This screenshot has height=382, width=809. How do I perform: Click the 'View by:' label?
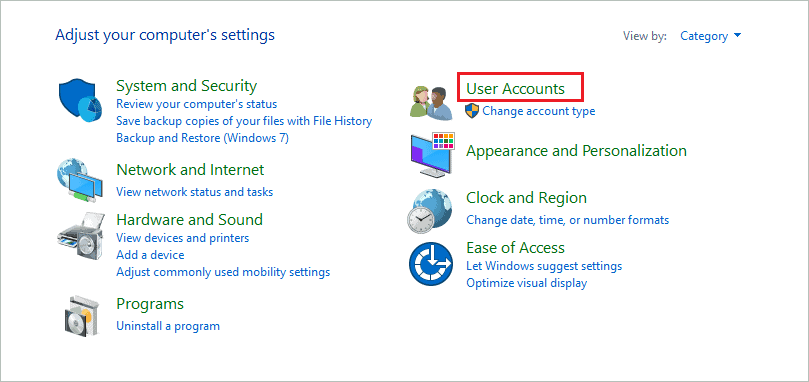point(645,36)
